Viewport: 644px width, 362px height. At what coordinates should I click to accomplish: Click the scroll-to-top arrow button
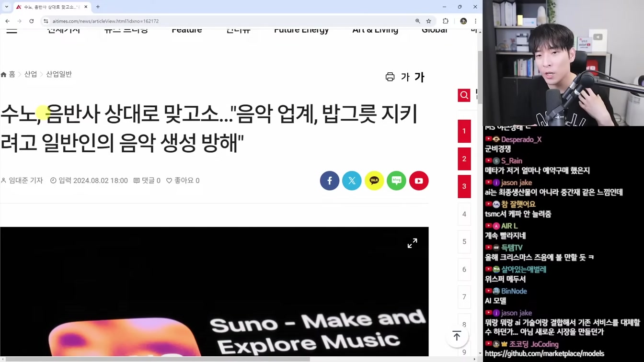[457, 336]
